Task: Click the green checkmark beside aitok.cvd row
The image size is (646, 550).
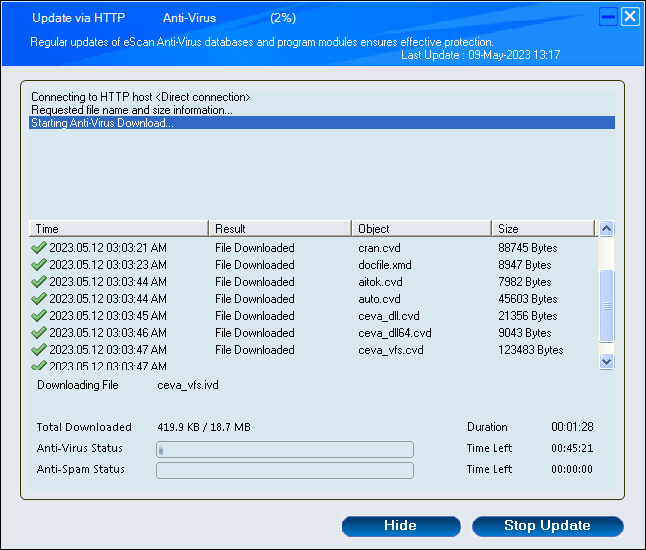Action: (x=38, y=282)
